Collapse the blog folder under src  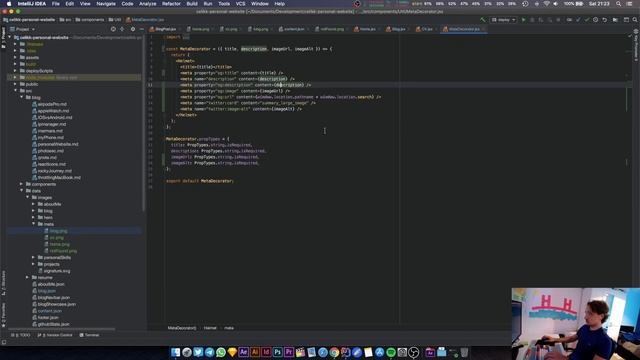pos(22,97)
